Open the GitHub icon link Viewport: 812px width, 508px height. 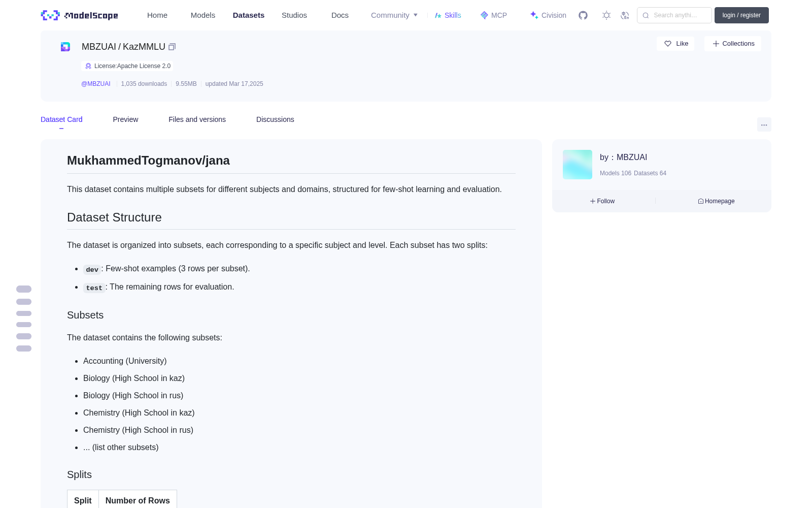click(x=583, y=15)
